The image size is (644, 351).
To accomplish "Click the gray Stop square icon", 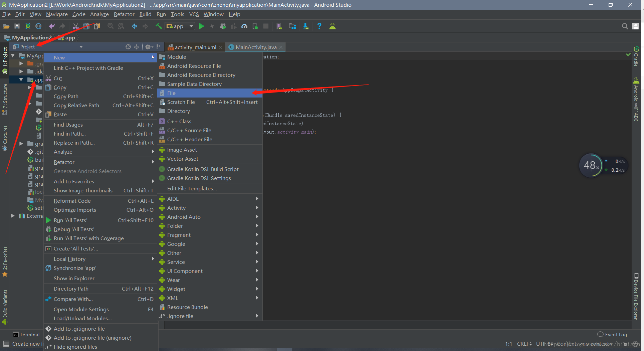I will pyautogui.click(x=266, y=26).
